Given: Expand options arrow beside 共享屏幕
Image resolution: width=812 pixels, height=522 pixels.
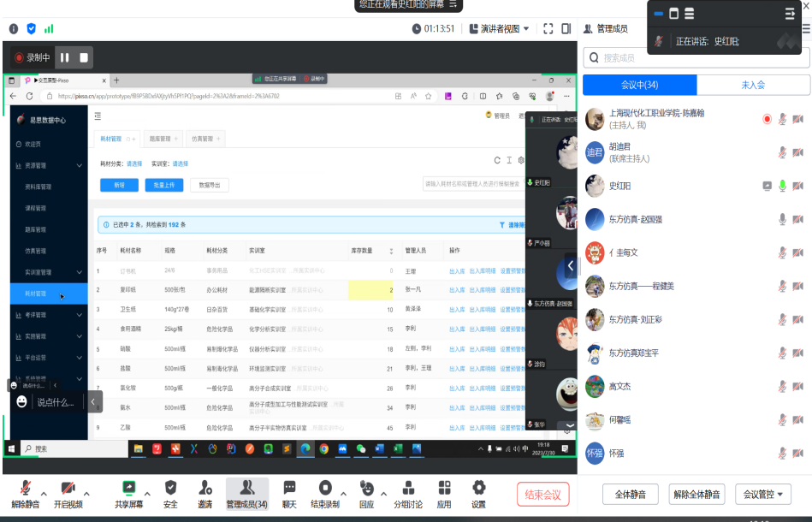Looking at the screenshot, I should click(147, 494).
